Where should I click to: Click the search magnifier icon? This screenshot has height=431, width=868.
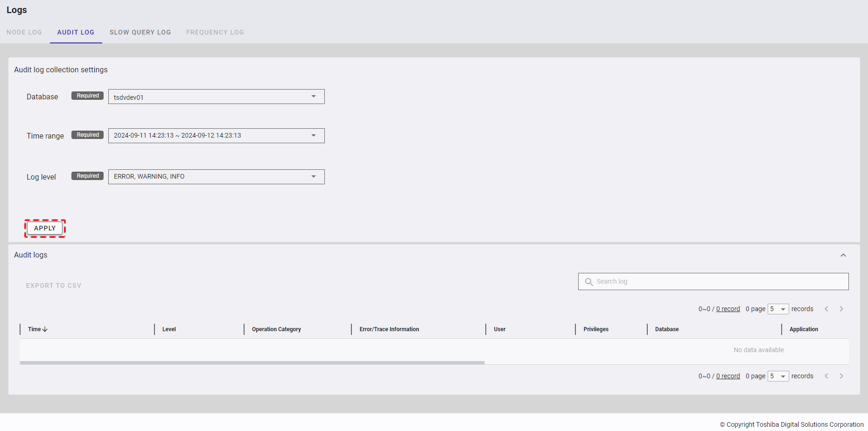point(588,282)
